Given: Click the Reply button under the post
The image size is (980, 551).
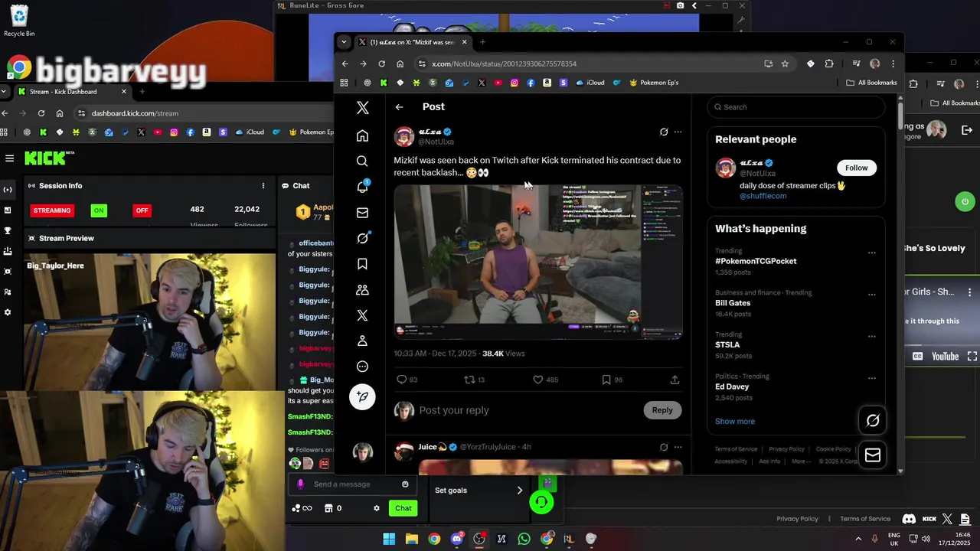Looking at the screenshot, I should pyautogui.click(x=662, y=410).
